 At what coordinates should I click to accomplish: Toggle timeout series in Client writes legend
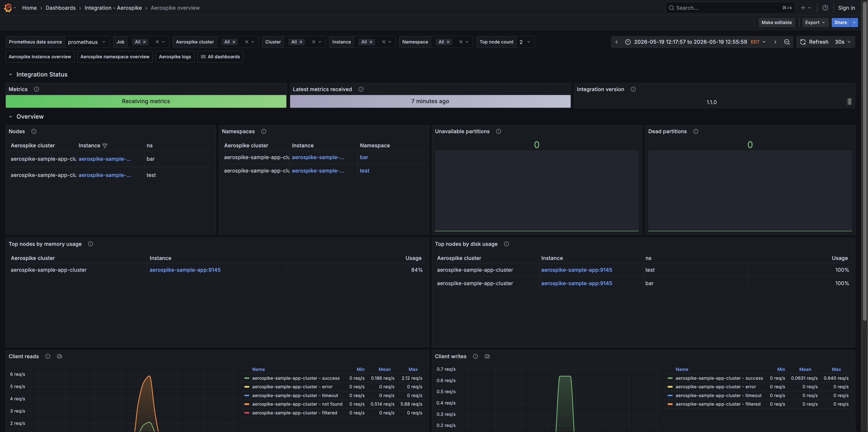point(718,396)
